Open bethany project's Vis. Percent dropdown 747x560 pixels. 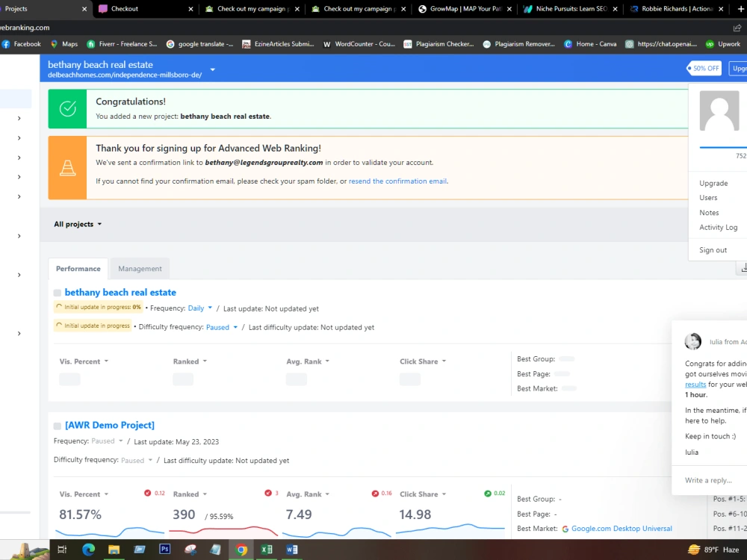click(x=84, y=361)
